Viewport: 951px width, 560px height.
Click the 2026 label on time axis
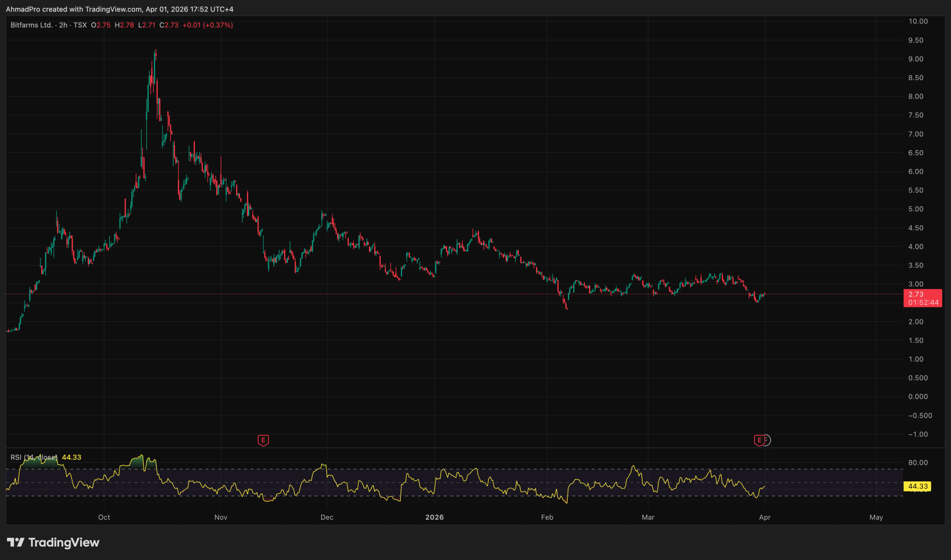434,517
